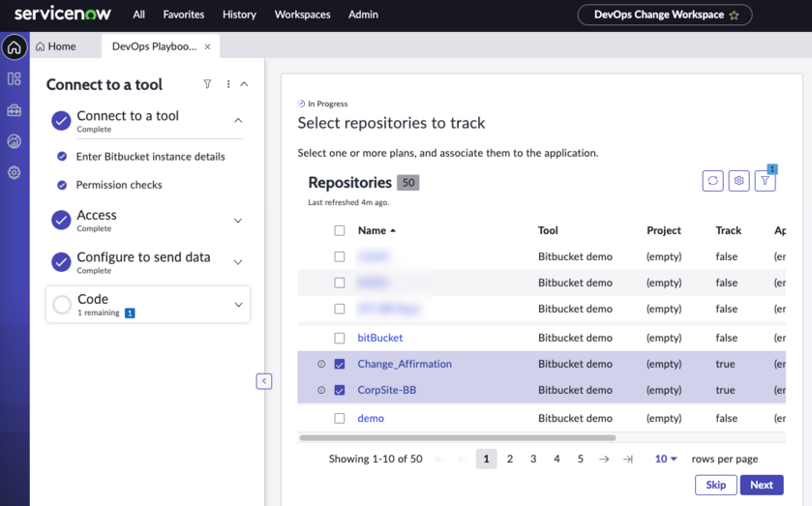The height and width of the screenshot is (506, 812).
Task: Jump to last page arrow
Action: tap(628, 459)
